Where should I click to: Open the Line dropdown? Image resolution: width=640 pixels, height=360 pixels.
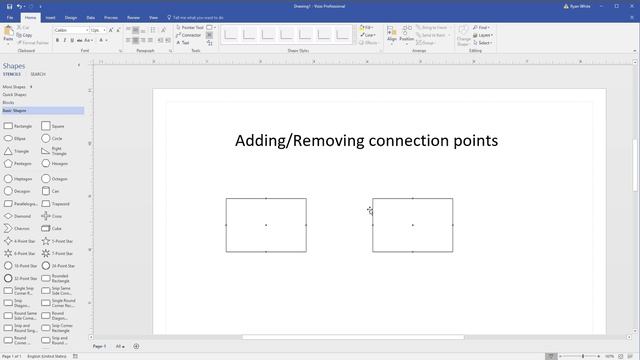click(368, 35)
